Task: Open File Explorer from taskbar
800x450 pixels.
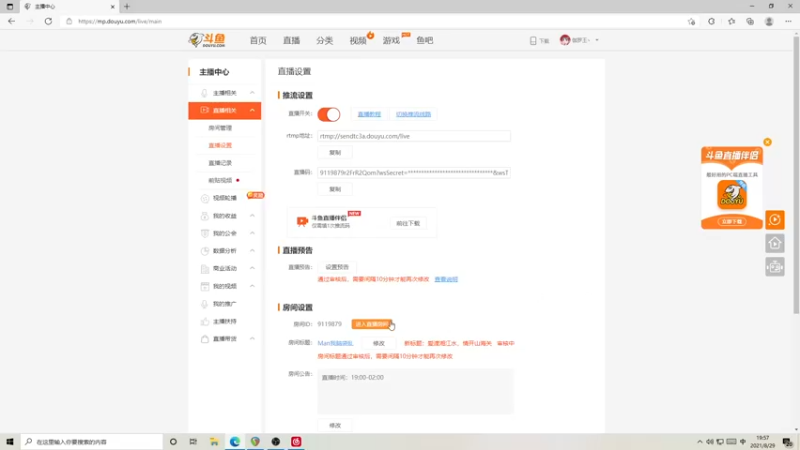Action: tap(214, 441)
